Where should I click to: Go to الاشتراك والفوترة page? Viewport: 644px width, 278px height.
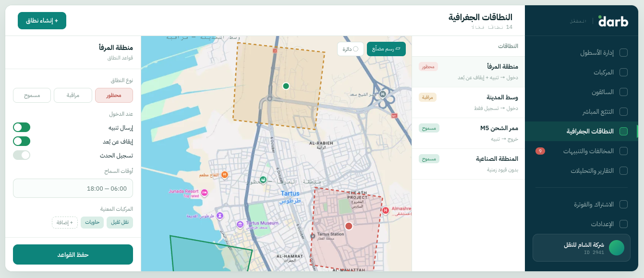582,205
